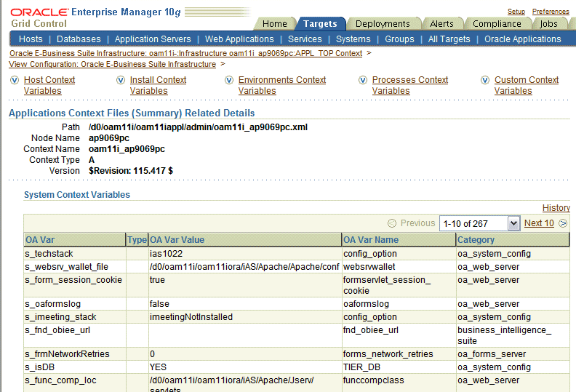Open the Groups subtab

400,39
